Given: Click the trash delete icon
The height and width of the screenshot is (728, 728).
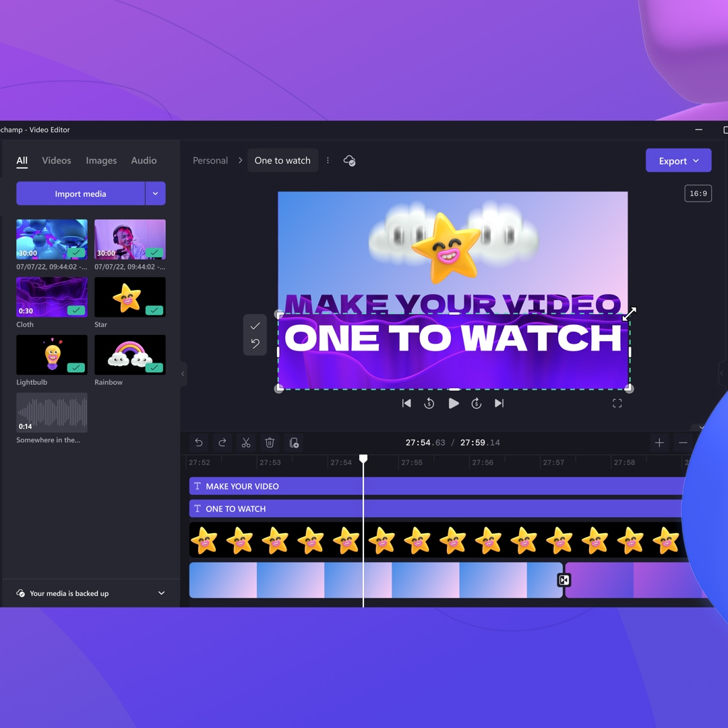Looking at the screenshot, I should coord(270,442).
